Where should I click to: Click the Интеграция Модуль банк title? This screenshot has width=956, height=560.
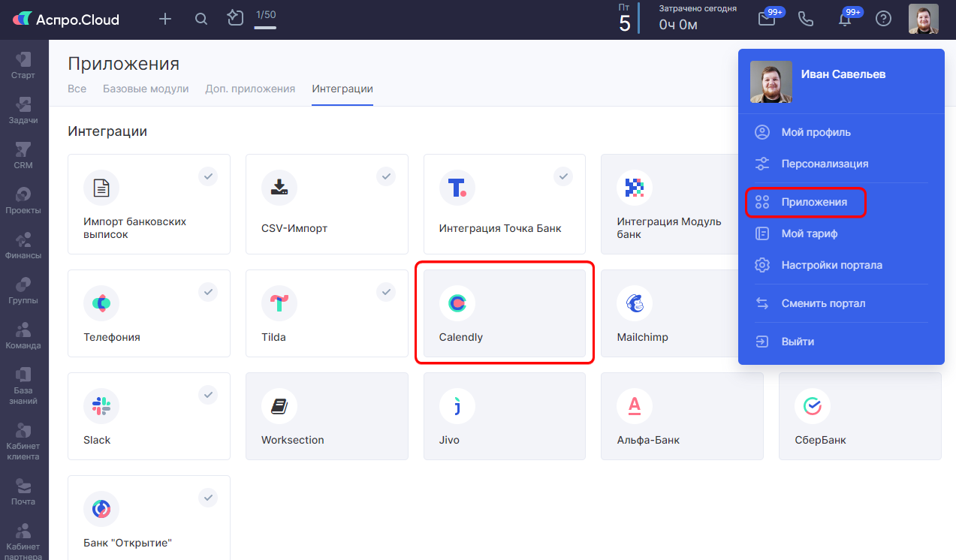(x=669, y=228)
